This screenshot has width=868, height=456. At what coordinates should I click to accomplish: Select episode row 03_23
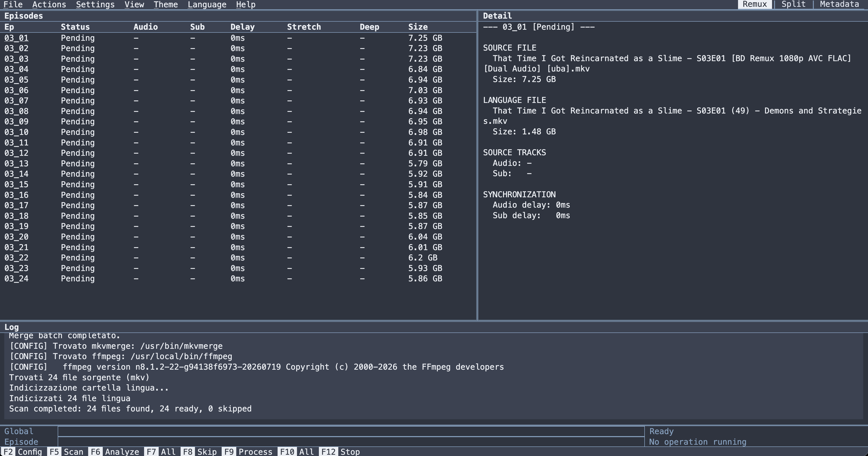click(x=238, y=268)
